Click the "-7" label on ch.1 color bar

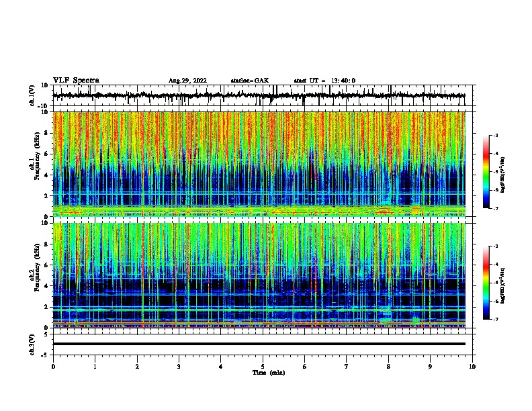[495, 208]
